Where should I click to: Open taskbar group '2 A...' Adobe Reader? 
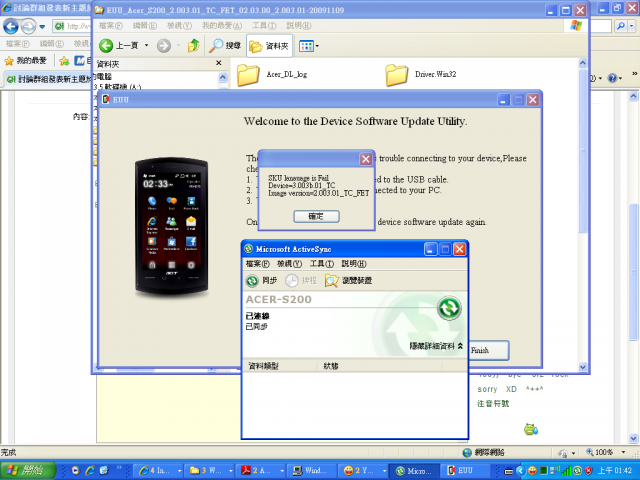[x=261, y=471]
